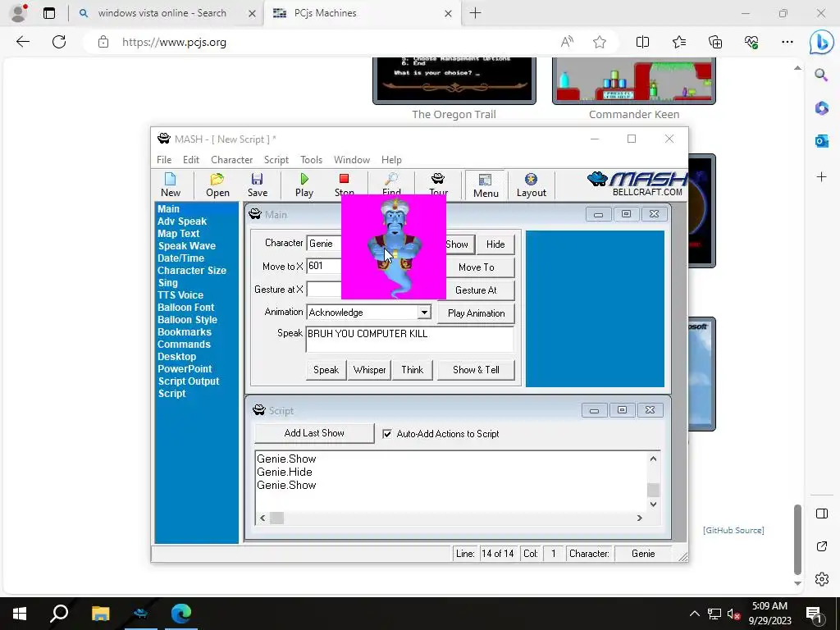The height and width of the screenshot is (630, 840).
Task: Click the Show & Tell button
Action: pos(476,370)
